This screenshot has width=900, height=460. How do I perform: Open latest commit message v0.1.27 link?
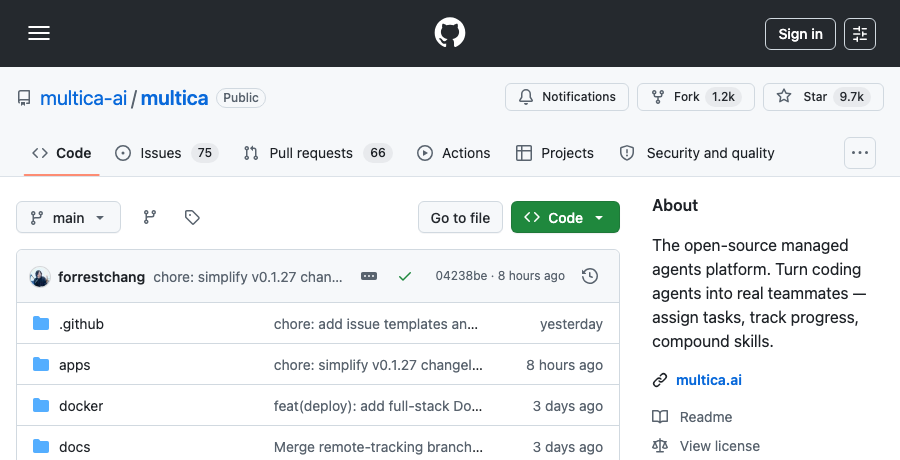click(248, 277)
